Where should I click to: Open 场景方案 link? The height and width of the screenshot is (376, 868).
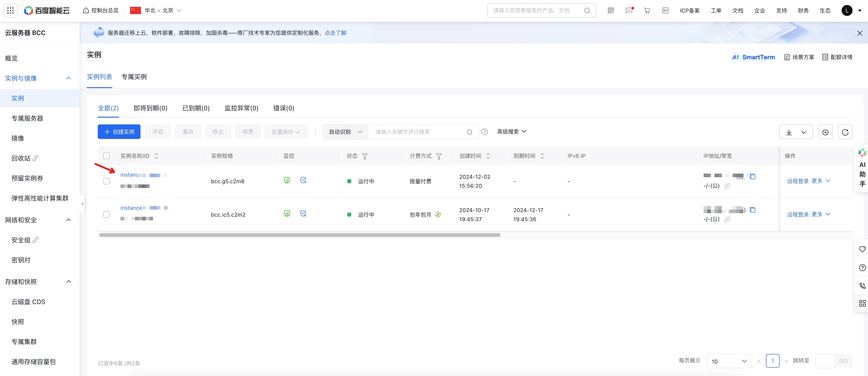pos(799,57)
